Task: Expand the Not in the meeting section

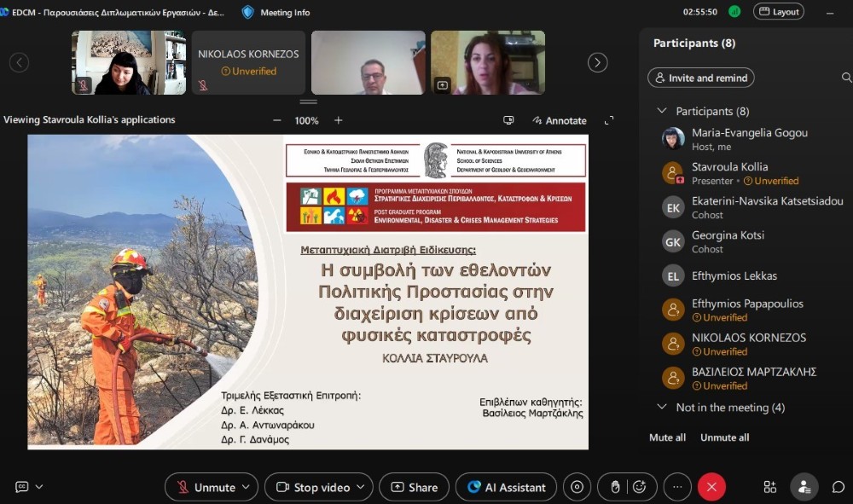Action: coord(662,408)
